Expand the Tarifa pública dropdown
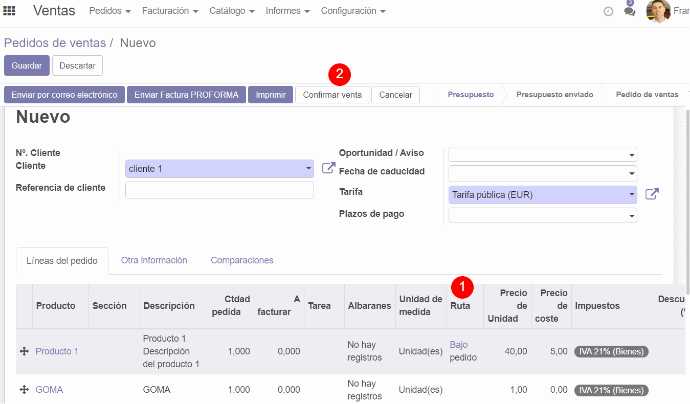 coord(631,195)
